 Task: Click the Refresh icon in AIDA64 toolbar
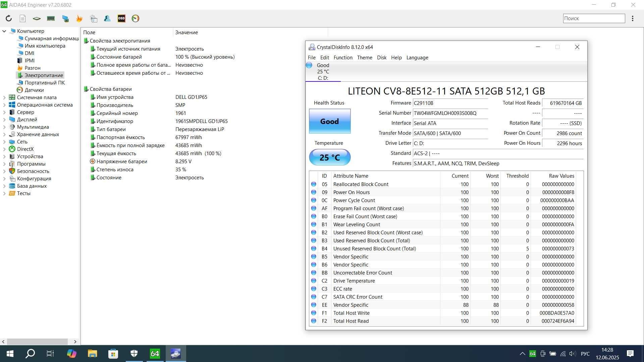9,18
